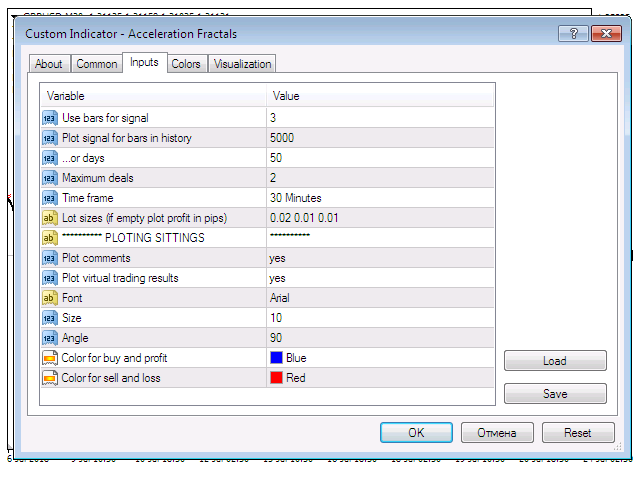Select the Color for sell and loss label

(x=111, y=378)
